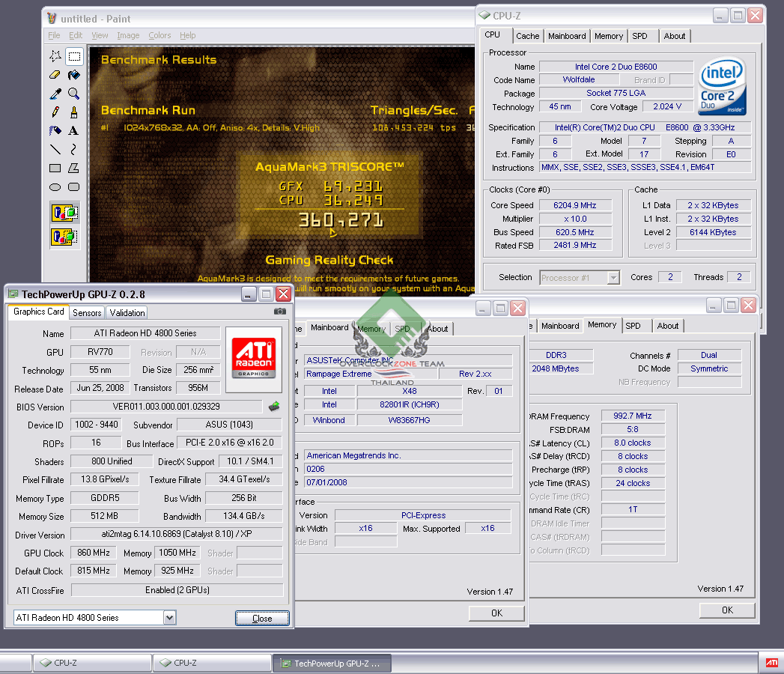Open the File menu in Paint

54,35
